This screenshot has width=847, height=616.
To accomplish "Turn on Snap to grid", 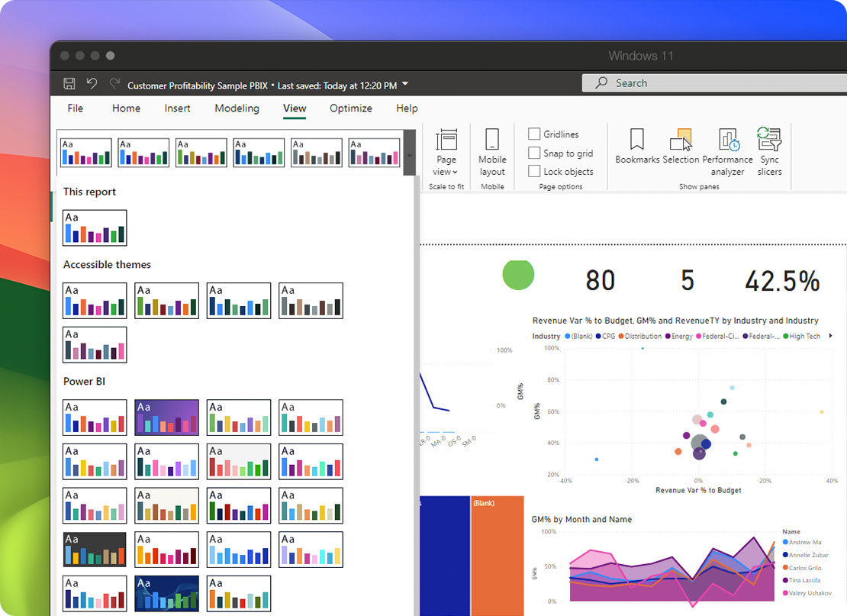I will 535,153.
